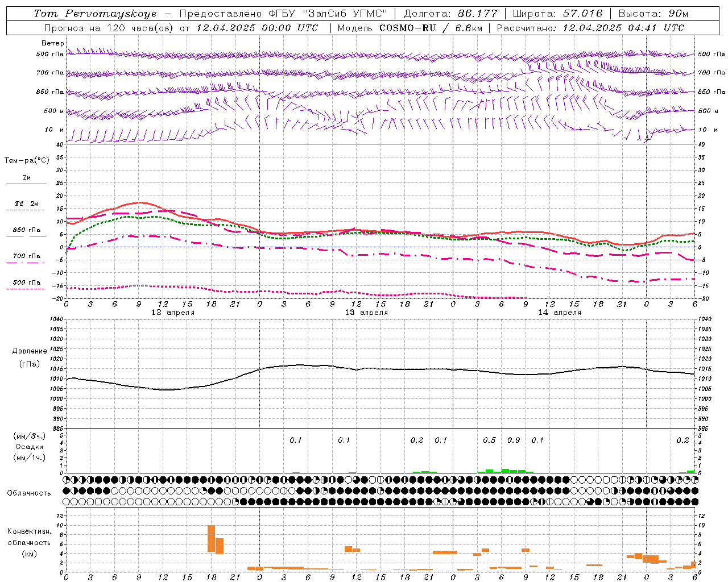728x582 pixels.
Task: Click the forecast start time 12.04.2025 00:00 UTC
Action: click(x=257, y=28)
